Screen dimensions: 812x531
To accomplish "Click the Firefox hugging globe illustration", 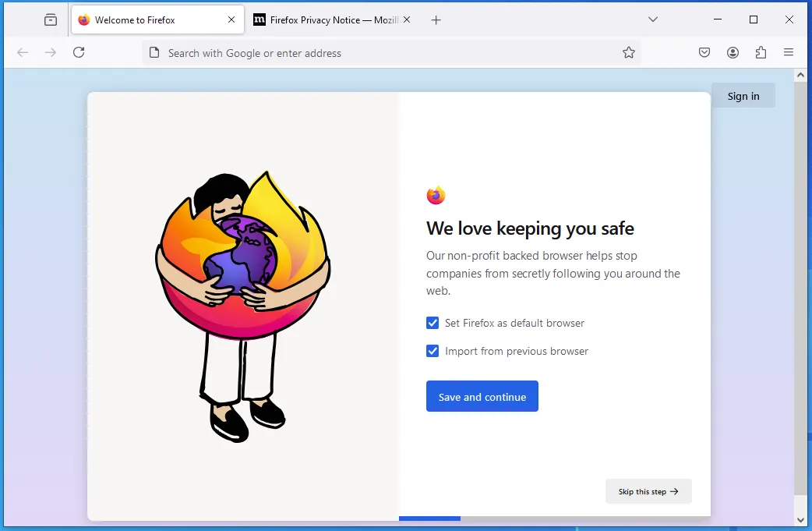I will point(242,306).
